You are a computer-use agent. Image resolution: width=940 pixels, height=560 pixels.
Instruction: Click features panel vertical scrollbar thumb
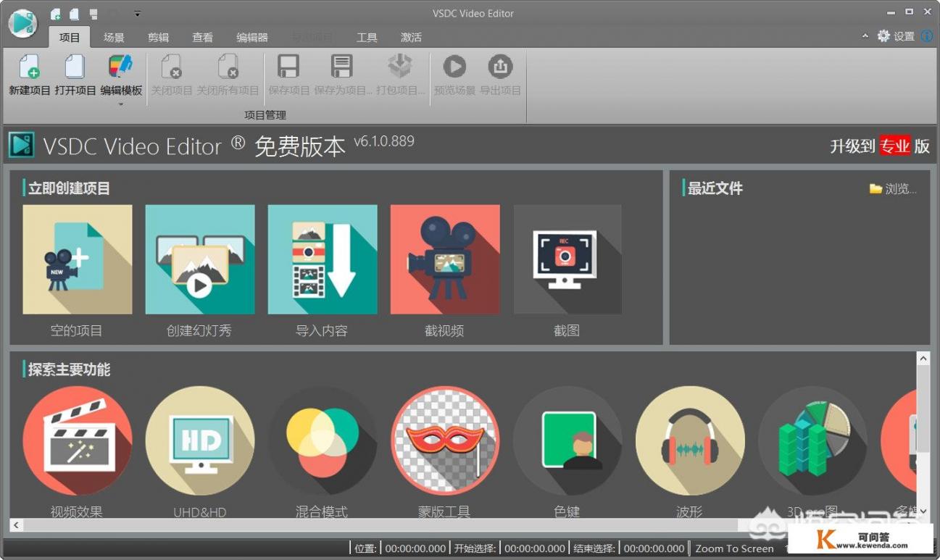click(x=923, y=409)
